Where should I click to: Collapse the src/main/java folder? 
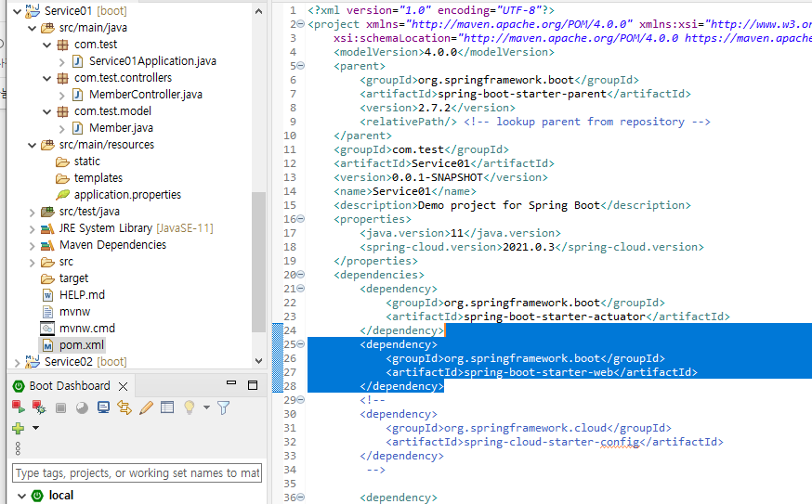[33, 28]
